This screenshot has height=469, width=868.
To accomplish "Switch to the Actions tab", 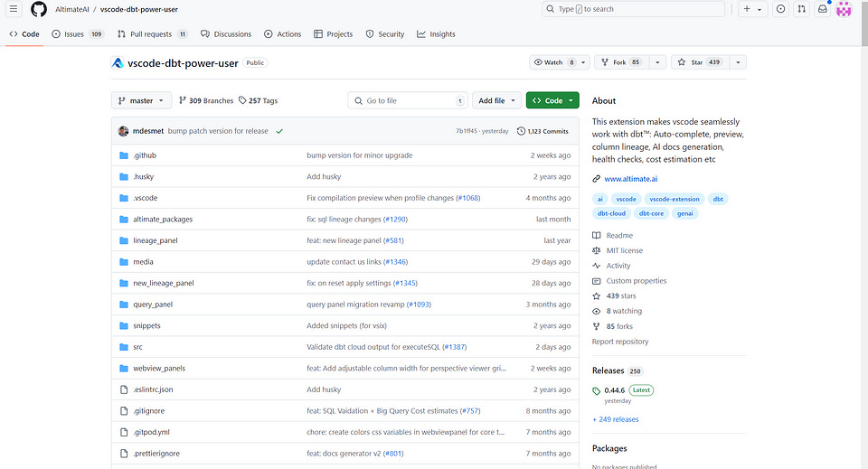I will (283, 34).
